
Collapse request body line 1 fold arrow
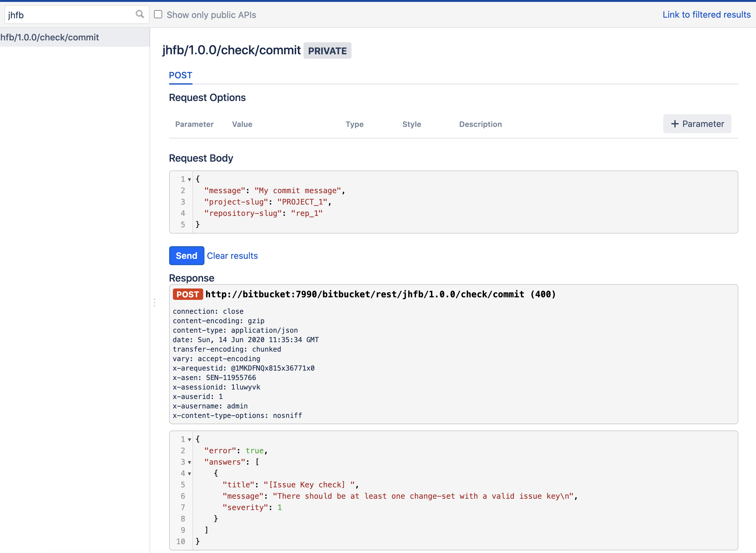pyautogui.click(x=189, y=180)
